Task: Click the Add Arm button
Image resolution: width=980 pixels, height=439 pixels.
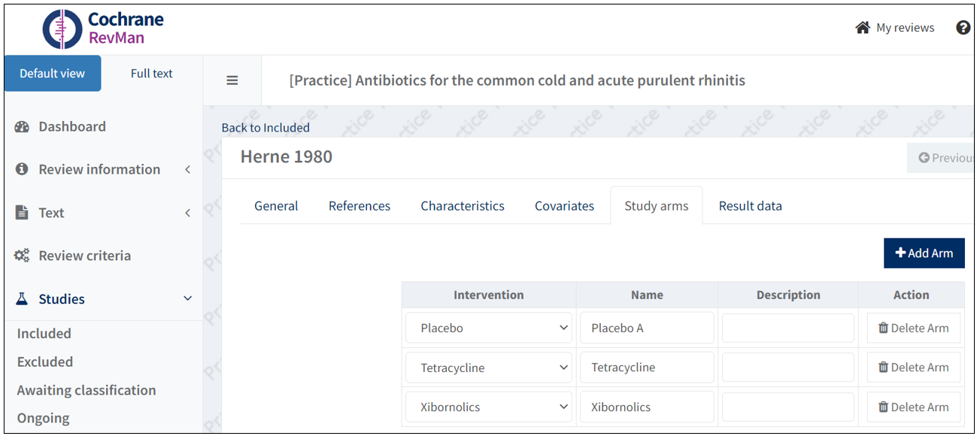Action: [924, 253]
